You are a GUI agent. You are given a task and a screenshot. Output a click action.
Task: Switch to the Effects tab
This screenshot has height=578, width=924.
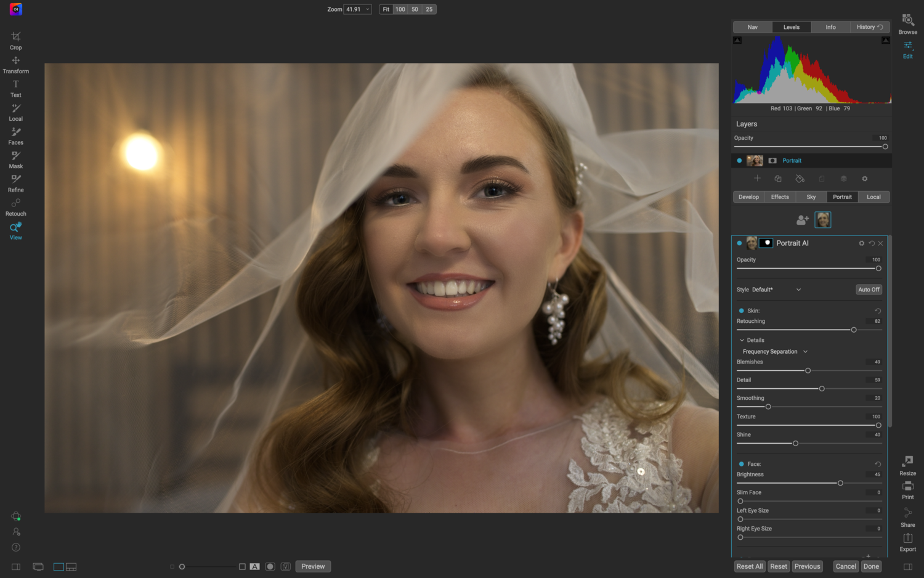780,197
